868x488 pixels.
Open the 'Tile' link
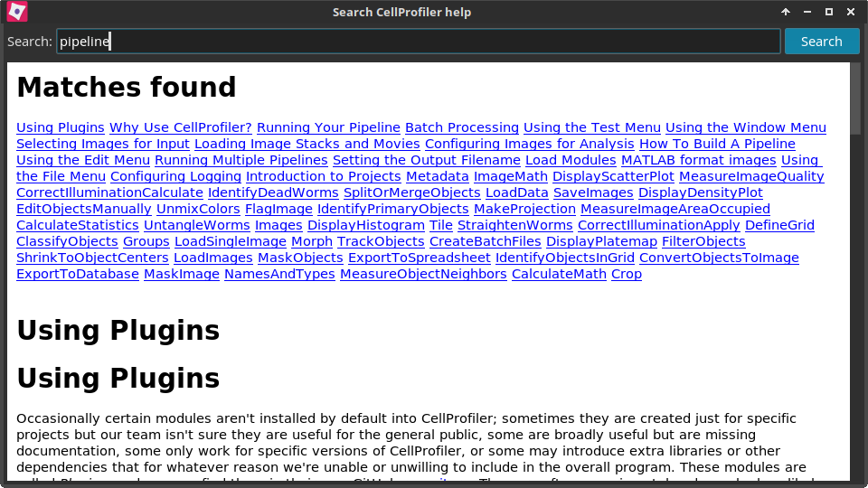[441, 226]
